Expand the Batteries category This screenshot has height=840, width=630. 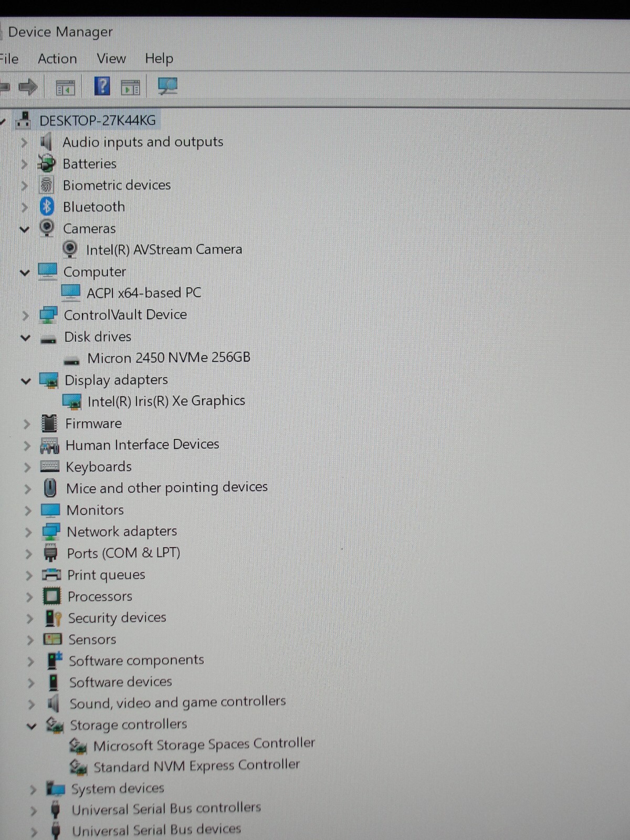click(24, 164)
